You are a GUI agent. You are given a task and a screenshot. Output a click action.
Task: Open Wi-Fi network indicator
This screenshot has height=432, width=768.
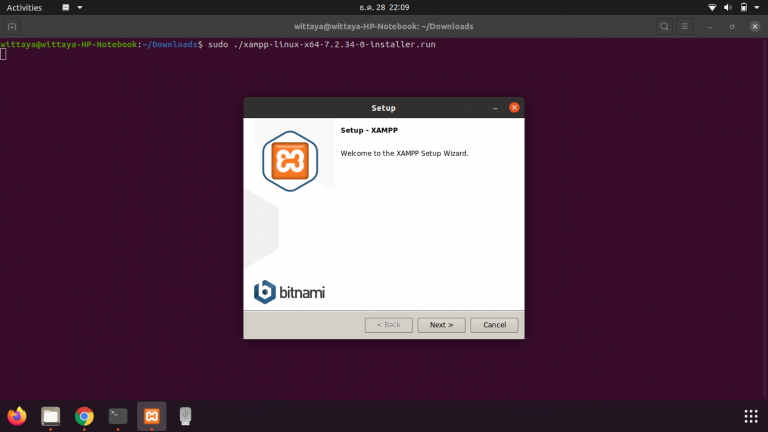coord(712,7)
